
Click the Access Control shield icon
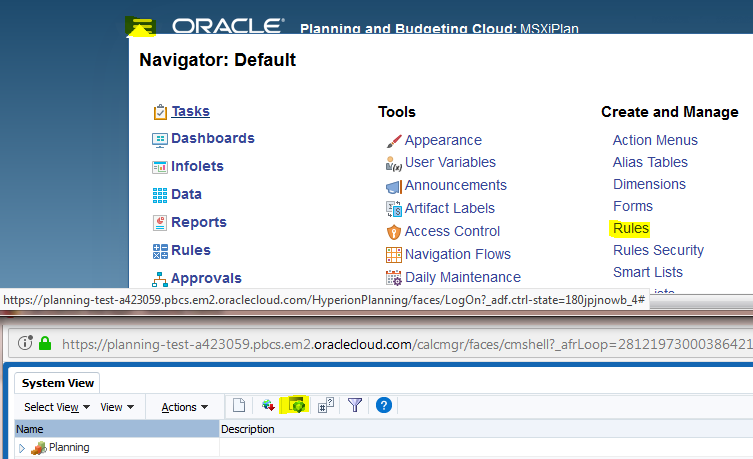(393, 232)
